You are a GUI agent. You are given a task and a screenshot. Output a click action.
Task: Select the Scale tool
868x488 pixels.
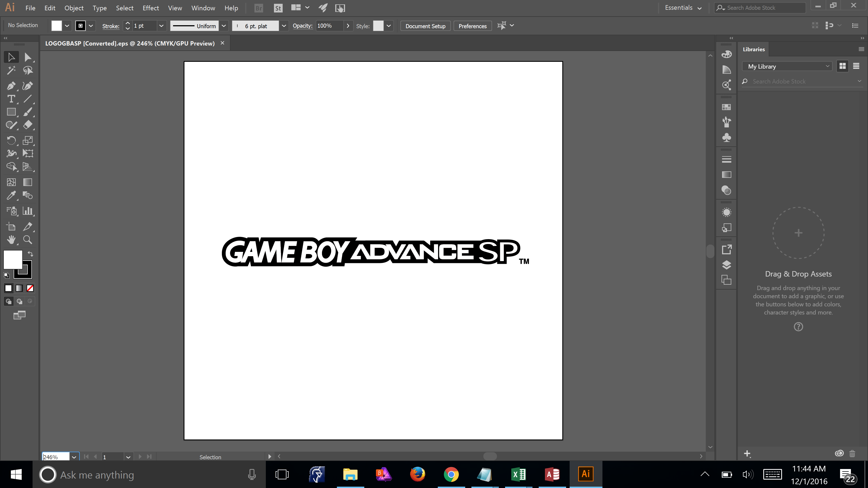click(28, 140)
